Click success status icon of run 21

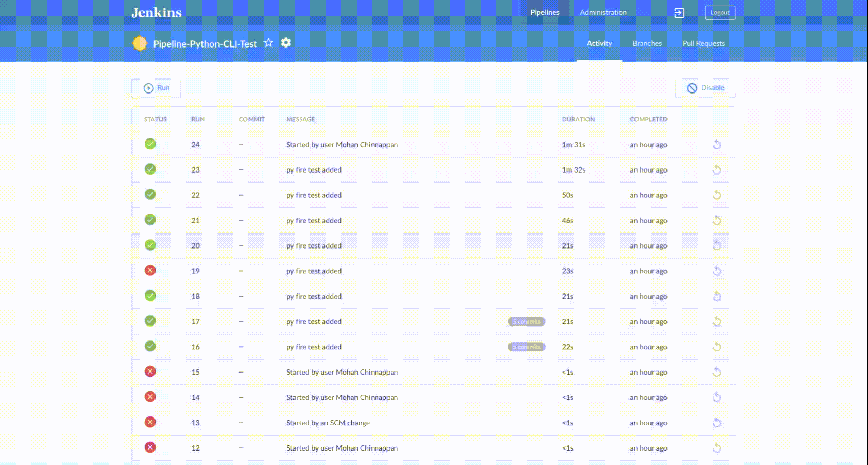tap(150, 220)
